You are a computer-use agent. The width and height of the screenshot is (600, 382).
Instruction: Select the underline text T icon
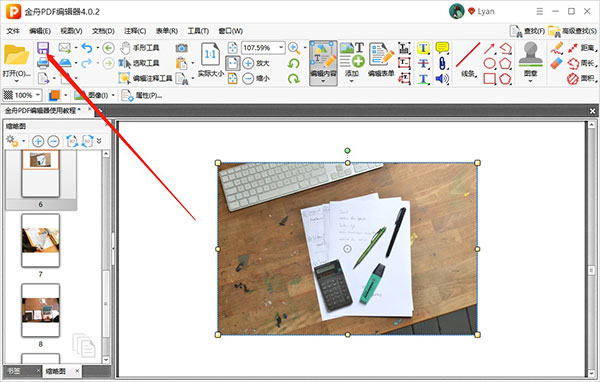423,78
